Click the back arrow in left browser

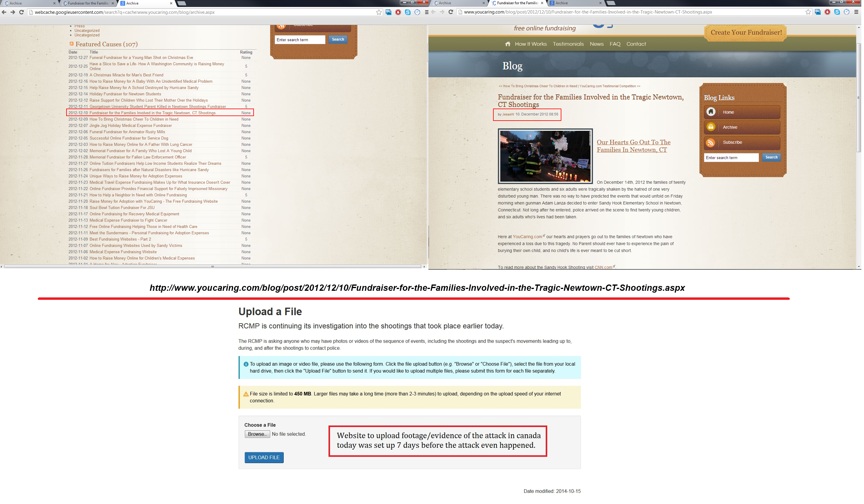point(4,12)
